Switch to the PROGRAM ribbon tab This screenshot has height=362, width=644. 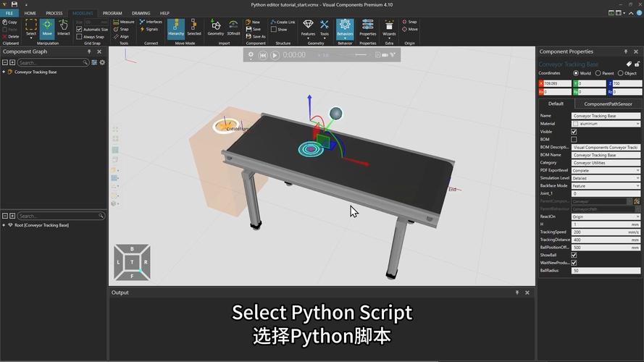pos(112,13)
